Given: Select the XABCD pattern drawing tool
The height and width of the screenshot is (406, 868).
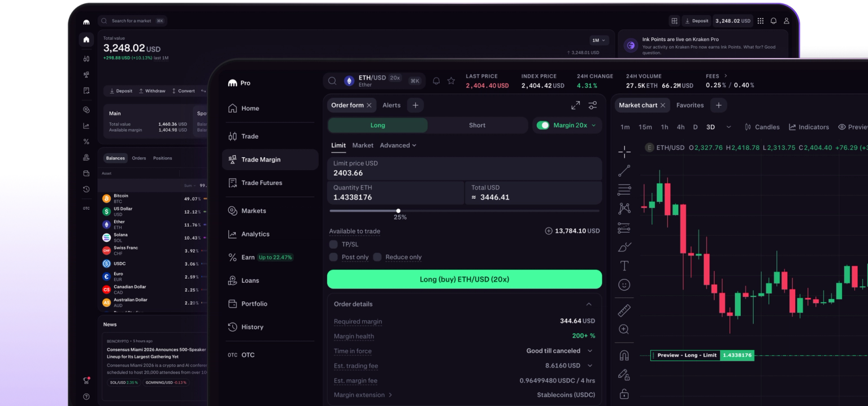Looking at the screenshot, I should [624, 209].
